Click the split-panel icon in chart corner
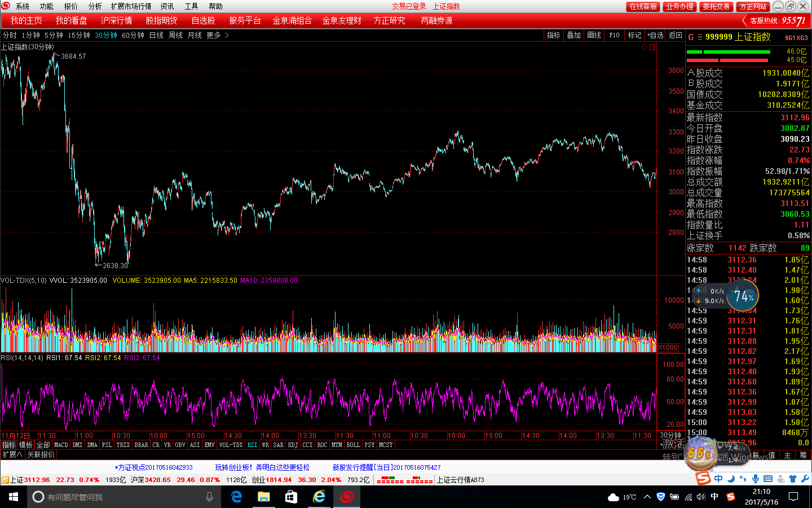The image size is (812, 508). (652, 47)
